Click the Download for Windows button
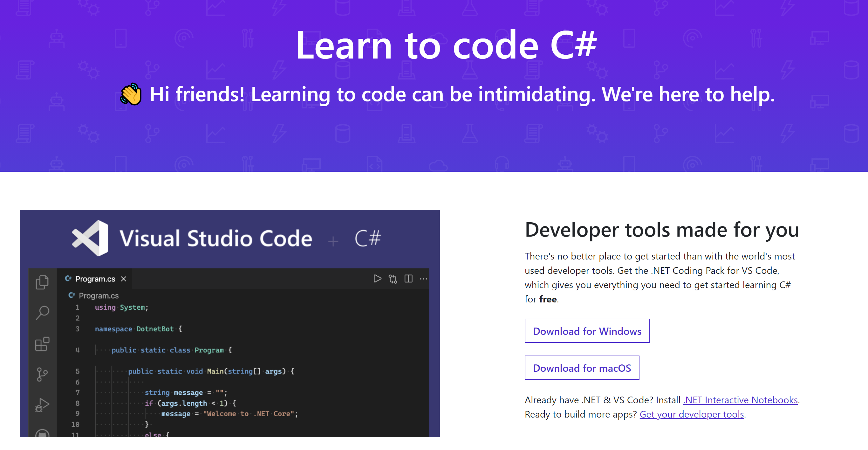This screenshot has width=868, height=450. (587, 331)
